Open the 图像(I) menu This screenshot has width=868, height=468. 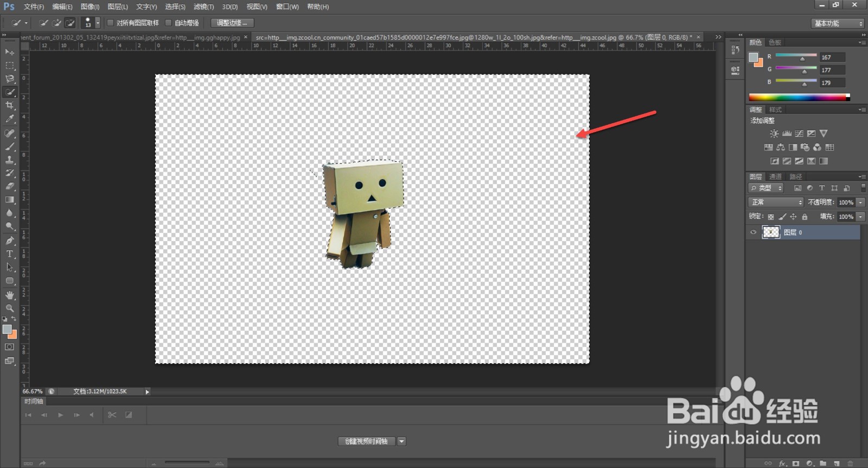[x=90, y=7]
